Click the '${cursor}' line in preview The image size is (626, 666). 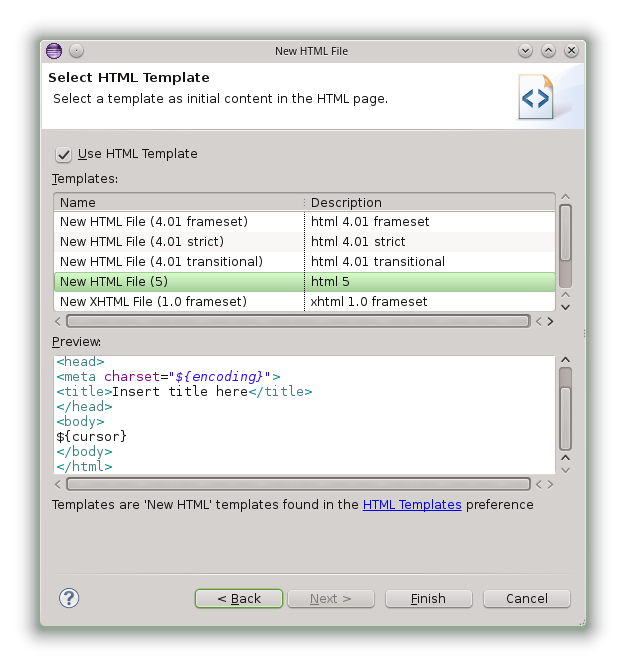tap(91, 437)
